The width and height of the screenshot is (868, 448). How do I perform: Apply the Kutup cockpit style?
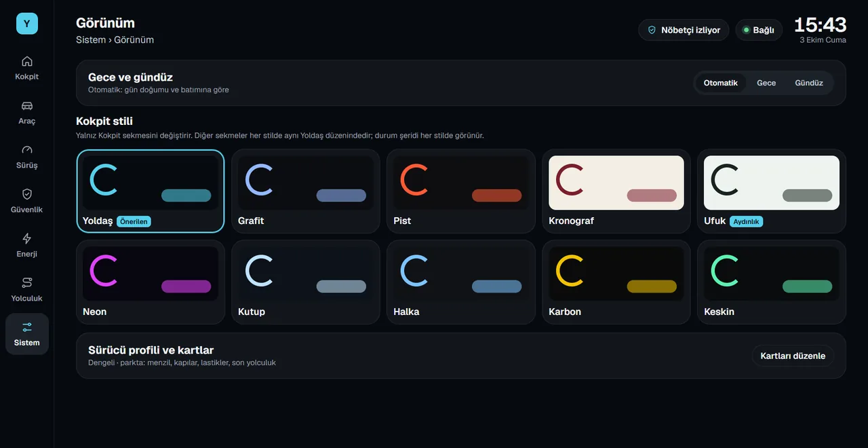(x=306, y=282)
